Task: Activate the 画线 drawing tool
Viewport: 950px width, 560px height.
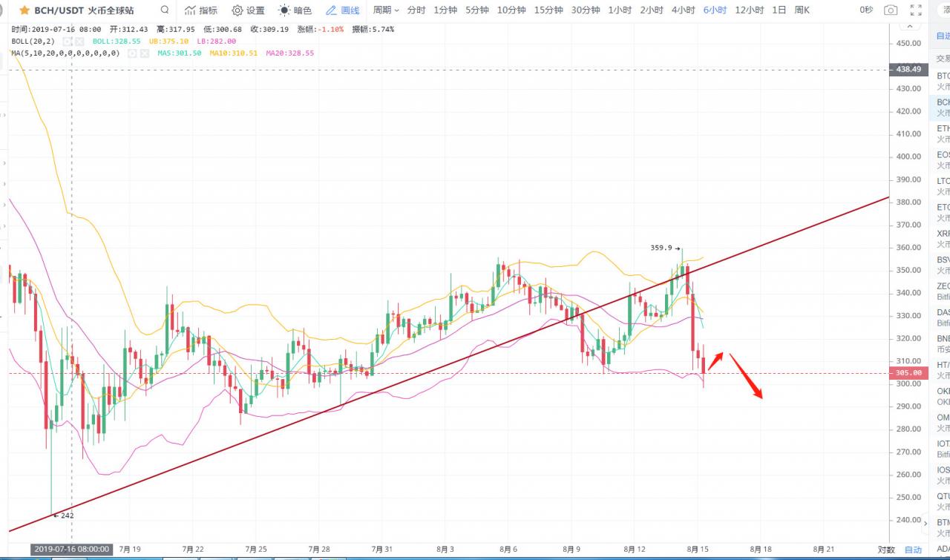Action: point(342,10)
